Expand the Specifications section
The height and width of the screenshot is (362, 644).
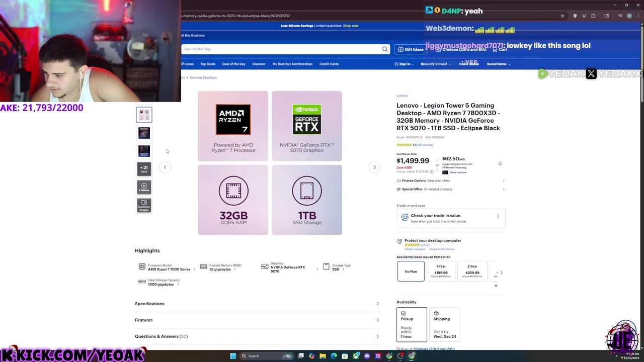pyautogui.click(x=257, y=304)
